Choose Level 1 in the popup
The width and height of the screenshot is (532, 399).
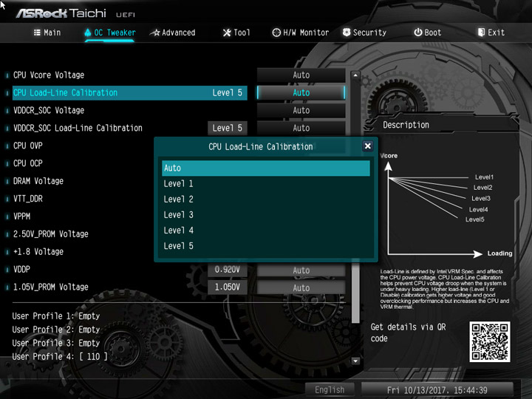coord(266,183)
